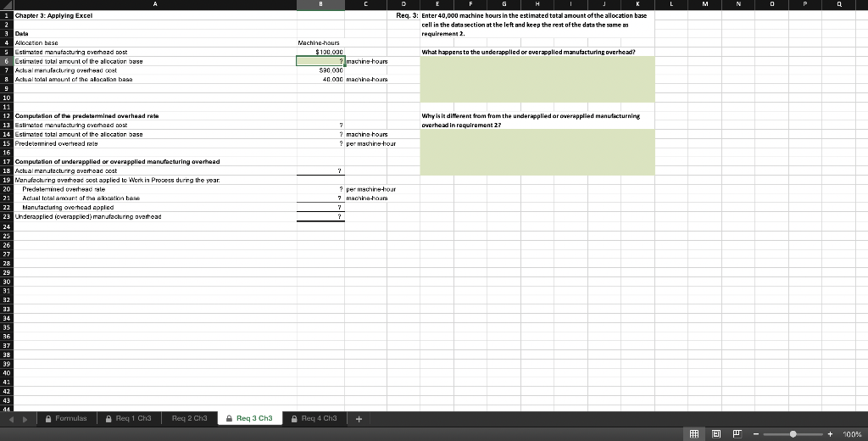
Task: Select the question mark cell in row 23
Action: [x=320, y=216]
